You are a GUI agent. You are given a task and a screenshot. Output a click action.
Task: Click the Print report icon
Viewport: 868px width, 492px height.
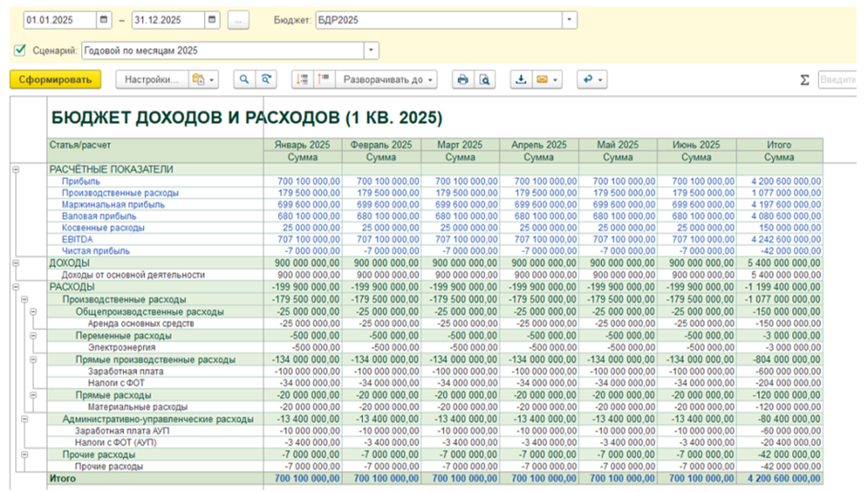point(463,80)
